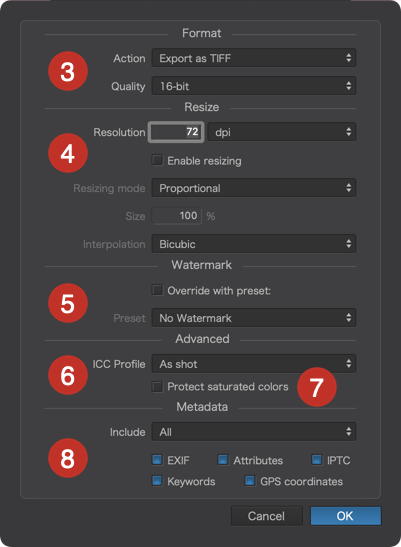Open the Preset No Watermark dropdown
The width and height of the screenshot is (401, 547).
click(254, 318)
